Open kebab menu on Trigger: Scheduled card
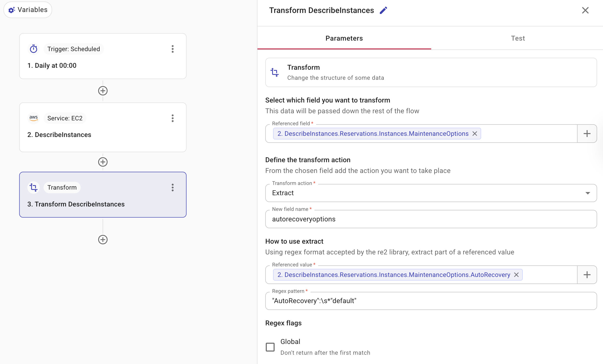 tap(173, 49)
